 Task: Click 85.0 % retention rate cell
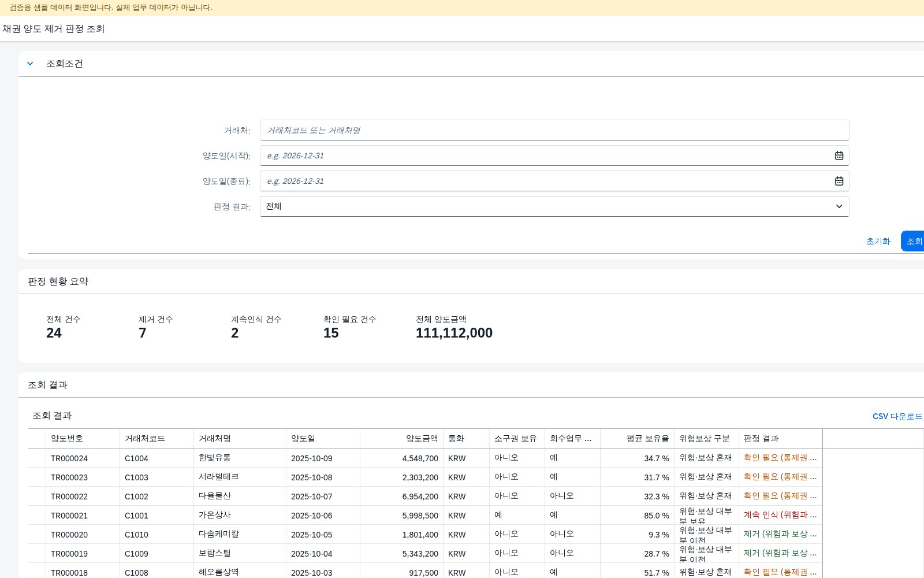click(x=657, y=516)
